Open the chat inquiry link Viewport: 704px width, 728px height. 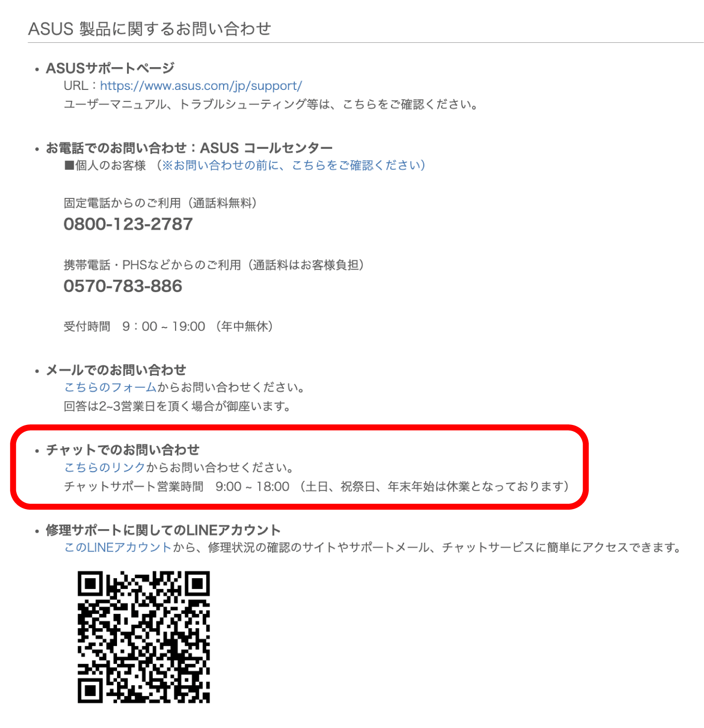tap(105, 467)
